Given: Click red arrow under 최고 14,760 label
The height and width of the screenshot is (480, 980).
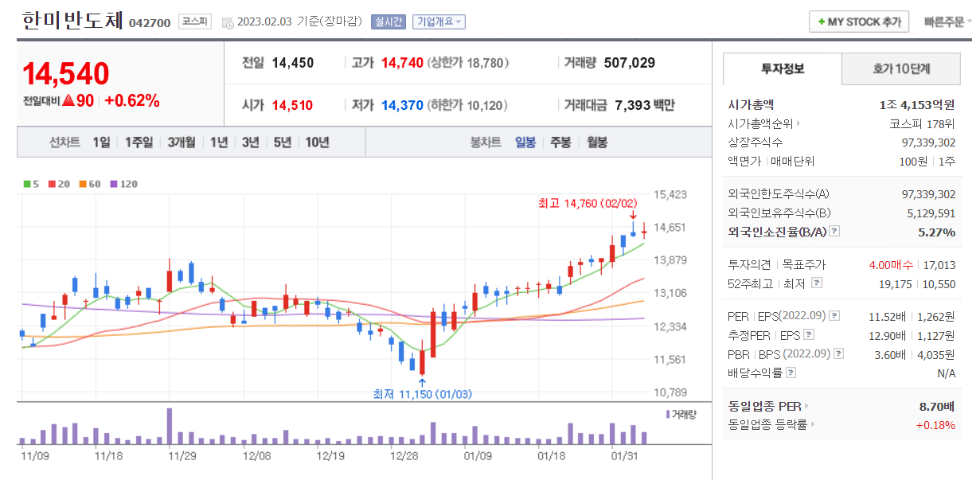Looking at the screenshot, I should point(633,214).
